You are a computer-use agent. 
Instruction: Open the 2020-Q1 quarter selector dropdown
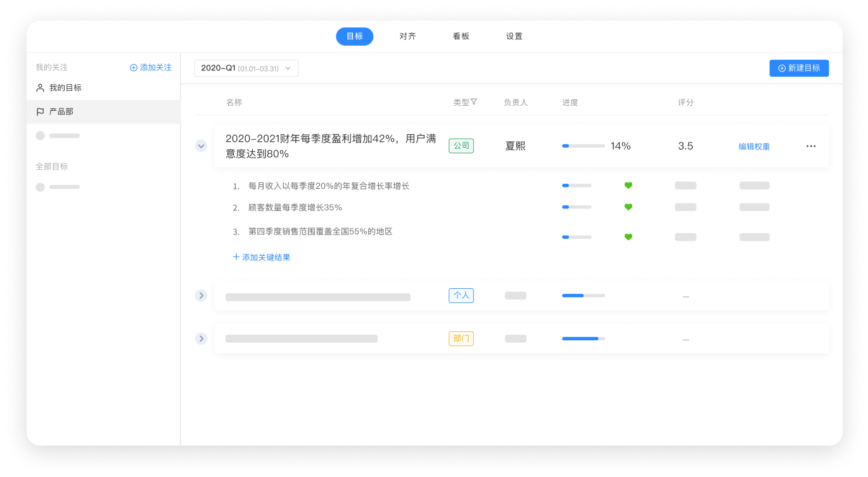click(x=246, y=68)
